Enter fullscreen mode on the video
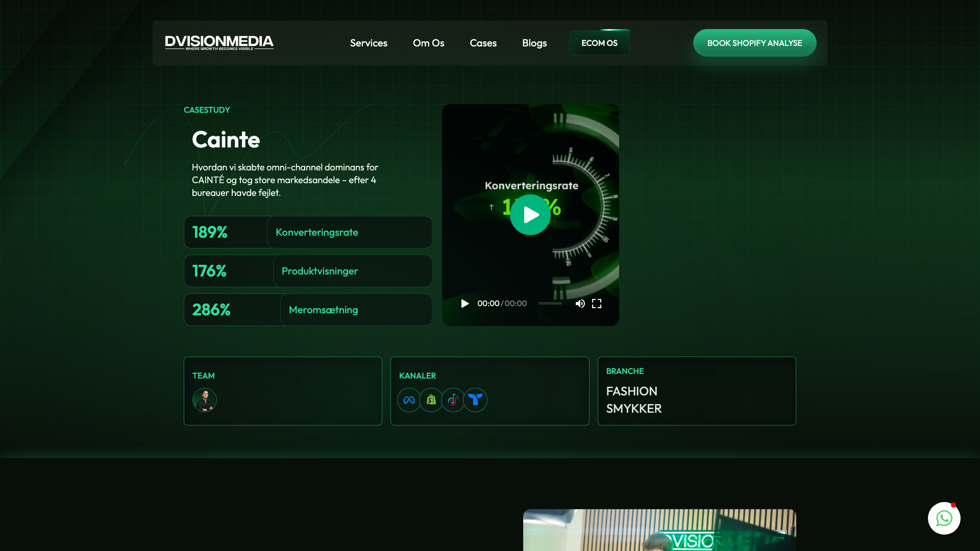Viewport: 980px width, 551px height. (597, 304)
